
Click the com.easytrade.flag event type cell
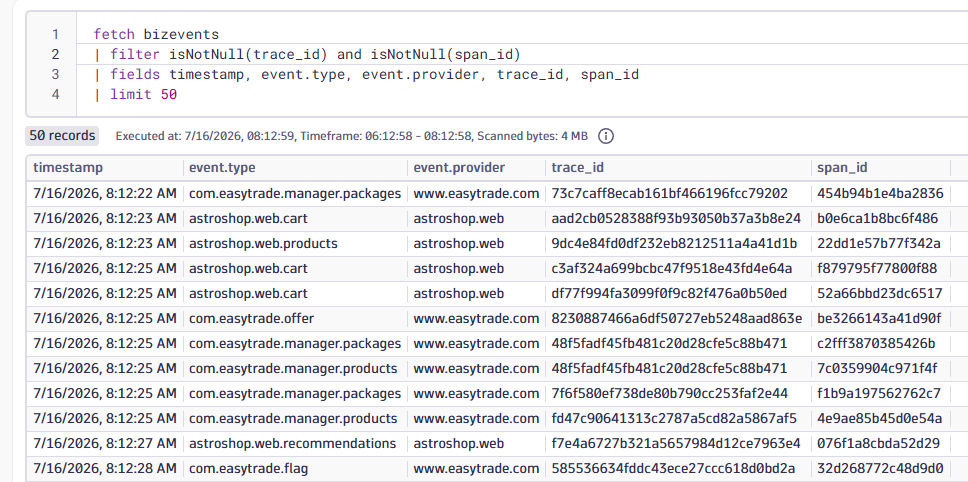point(249,469)
